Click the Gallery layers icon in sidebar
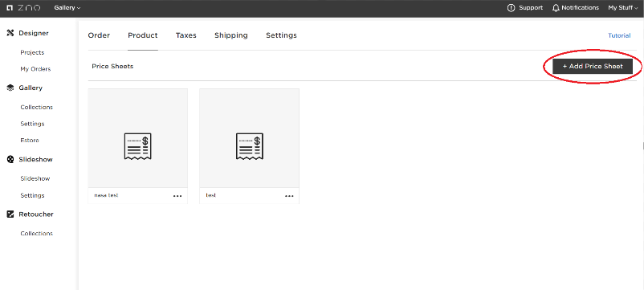644x290 pixels. (x=10, y=88)
